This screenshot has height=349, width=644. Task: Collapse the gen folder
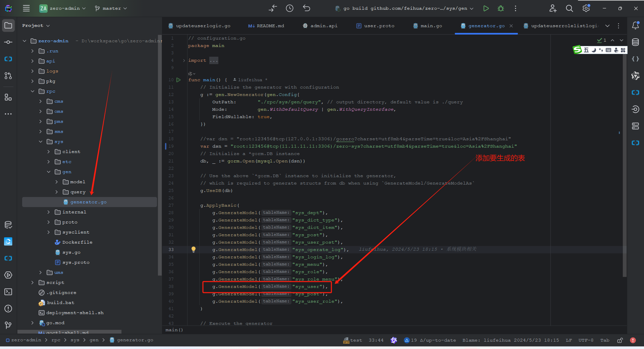click(49, 172)
